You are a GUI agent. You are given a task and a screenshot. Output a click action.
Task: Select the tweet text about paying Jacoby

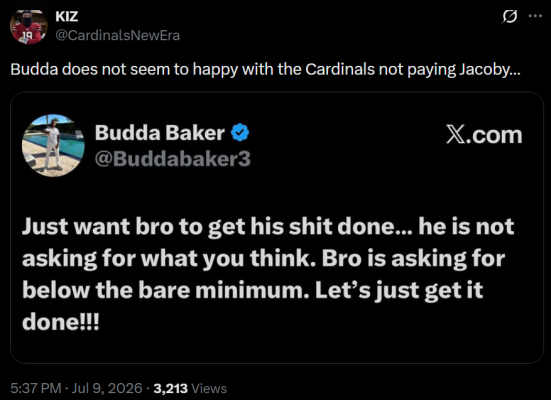pos(265,70)
